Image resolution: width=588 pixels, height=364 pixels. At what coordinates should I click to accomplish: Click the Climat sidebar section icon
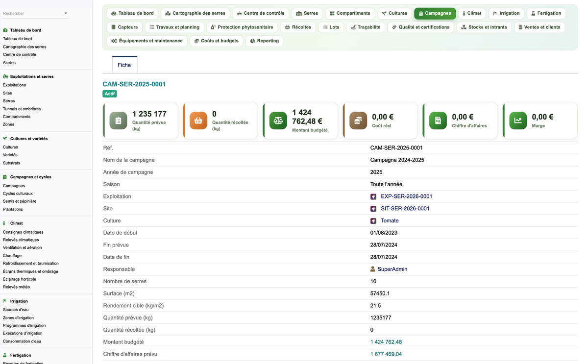coord(5,223)
